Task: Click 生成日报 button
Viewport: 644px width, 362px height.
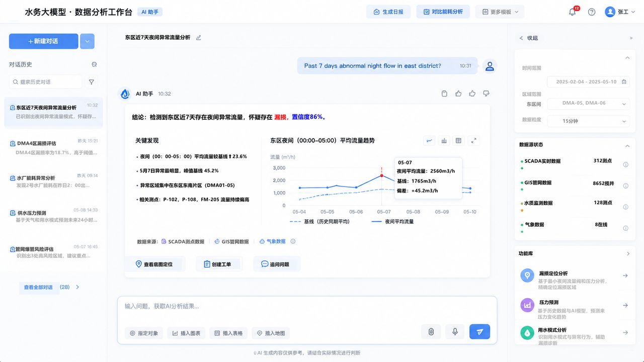Action: pyautogui.click(x=388, y=12)
